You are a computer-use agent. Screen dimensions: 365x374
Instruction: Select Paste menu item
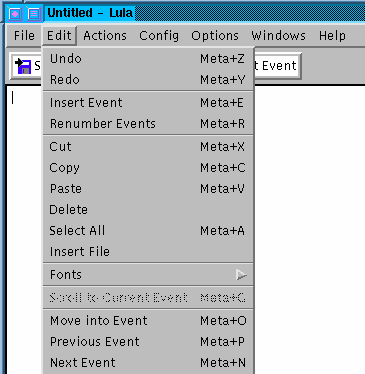[148, 189]
